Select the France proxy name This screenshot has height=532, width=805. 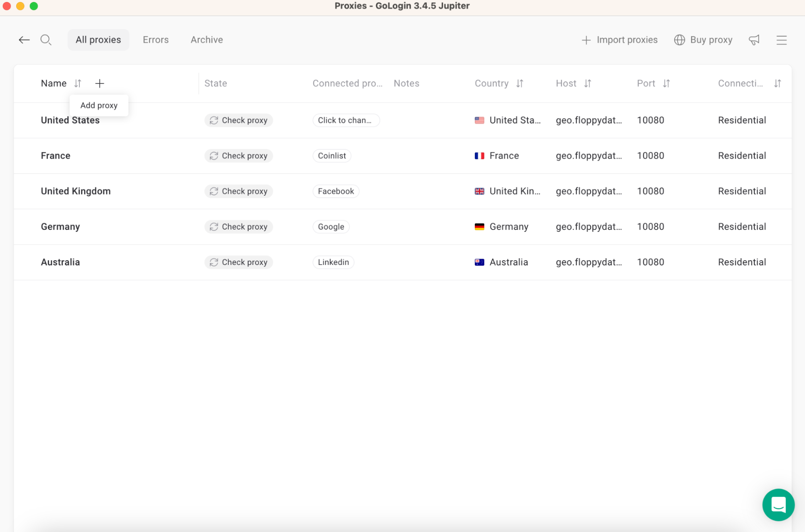56,156
